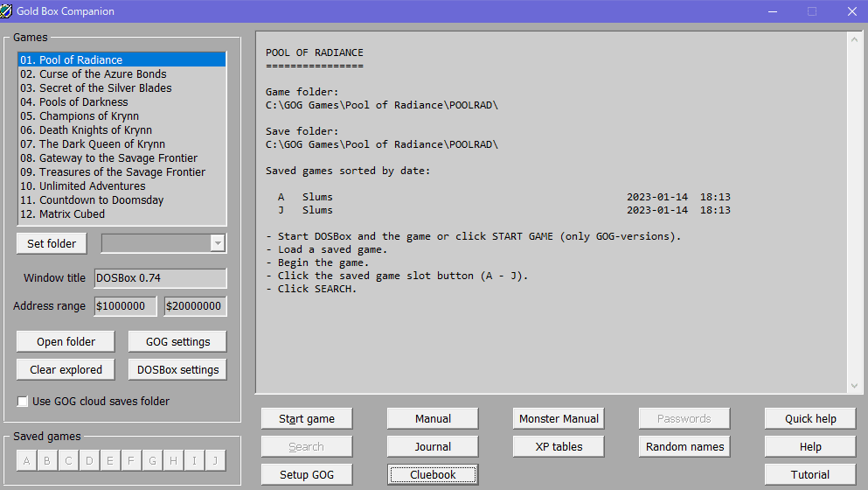
Task: Show XP tables
Action: point(559,447)
